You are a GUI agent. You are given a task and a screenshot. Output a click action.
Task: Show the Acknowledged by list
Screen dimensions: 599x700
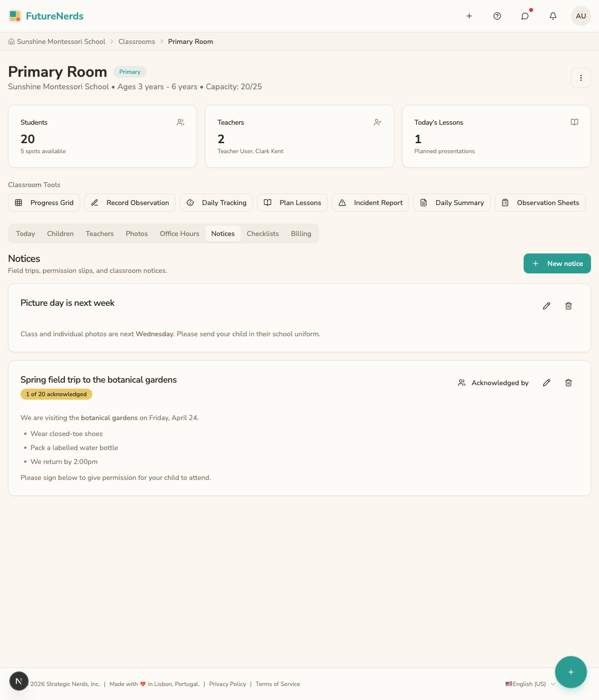pos(493,383)
